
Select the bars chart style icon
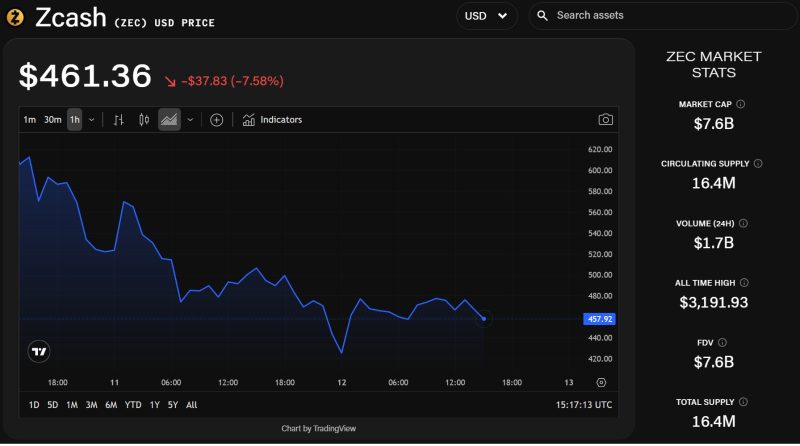click(119, 120)
